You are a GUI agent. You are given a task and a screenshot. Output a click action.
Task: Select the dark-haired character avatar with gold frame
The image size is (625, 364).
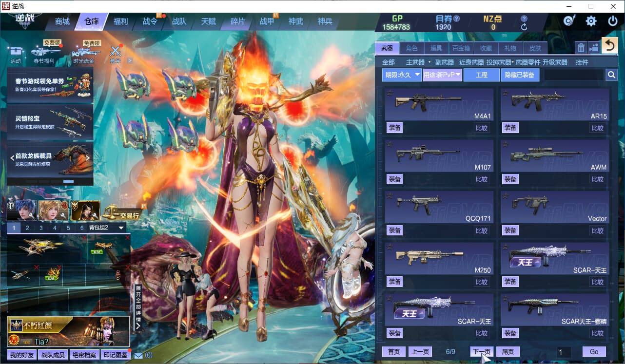pos(85,210)
